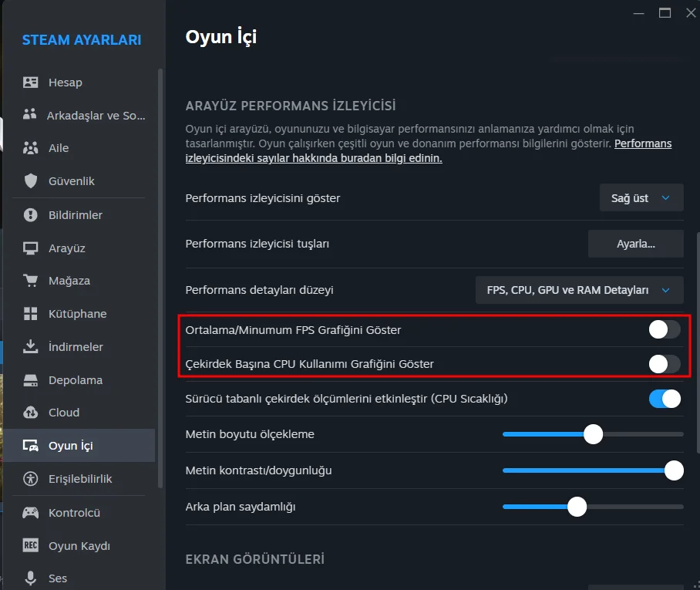The image size is (700, 590).
Task: Close the Steam settings window
Action: pyautogui.click(x=691, y=13)
